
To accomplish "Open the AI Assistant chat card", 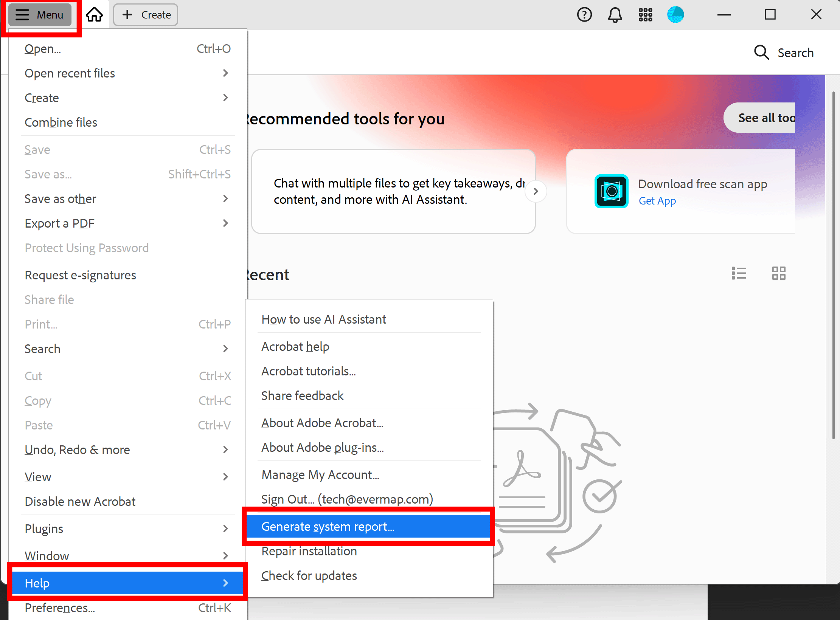I will point(393,191).
